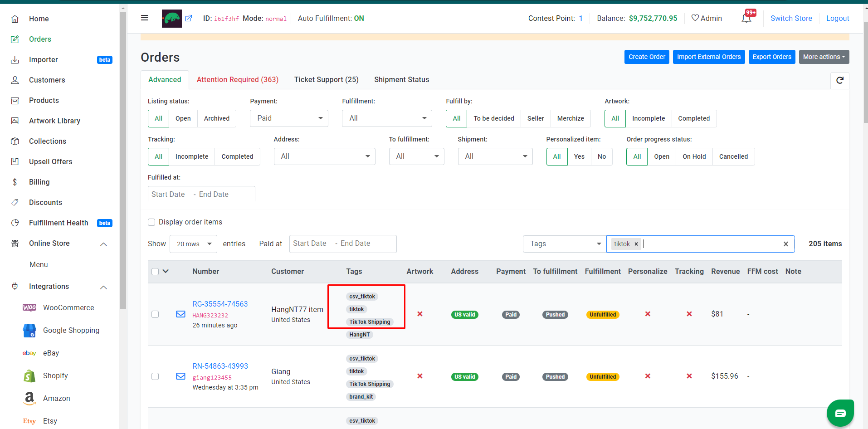Click Billing dollar icon in sidebar
Screen dimensions: 868x429
coord(15,182)
